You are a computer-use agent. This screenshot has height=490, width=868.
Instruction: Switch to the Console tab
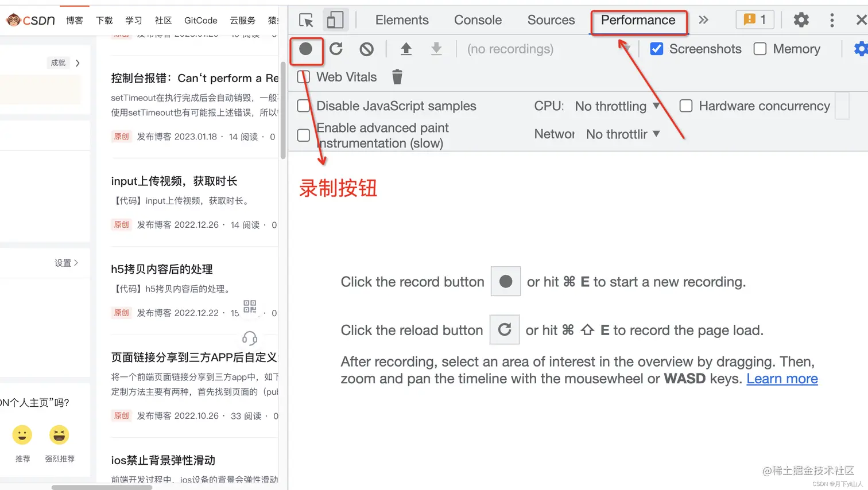(x=478, y=20)
